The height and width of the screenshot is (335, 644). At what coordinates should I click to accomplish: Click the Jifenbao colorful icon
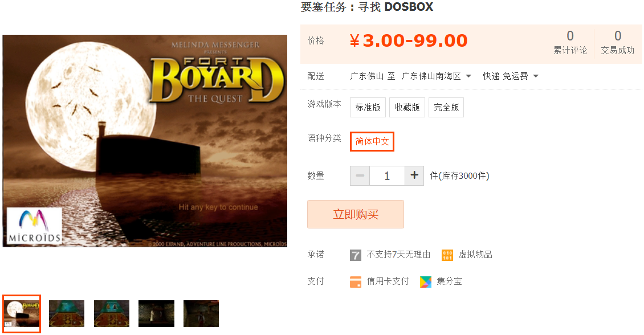(x=426, y=281)
